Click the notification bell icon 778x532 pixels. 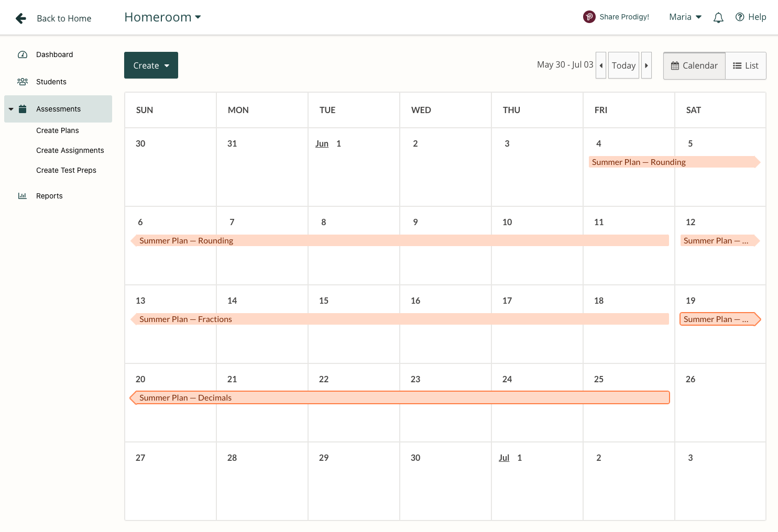pyautogui.click(x=718, y=17)
